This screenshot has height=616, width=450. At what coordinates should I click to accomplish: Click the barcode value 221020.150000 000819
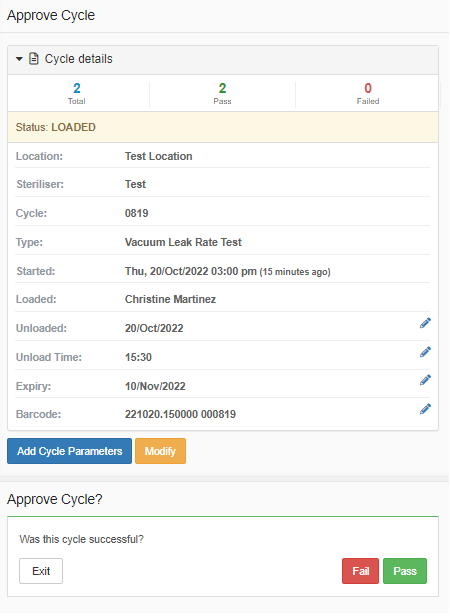tap(181, 415)
